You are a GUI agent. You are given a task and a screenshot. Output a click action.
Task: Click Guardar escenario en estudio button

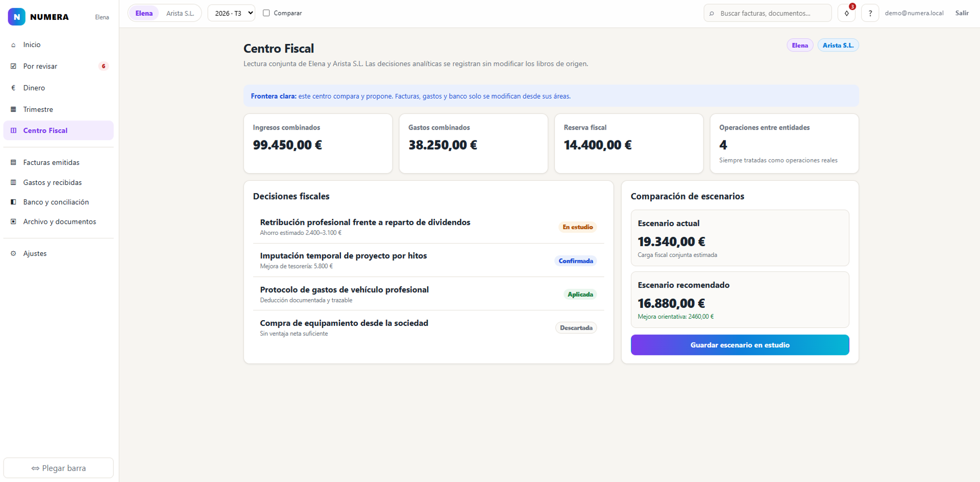740,345
